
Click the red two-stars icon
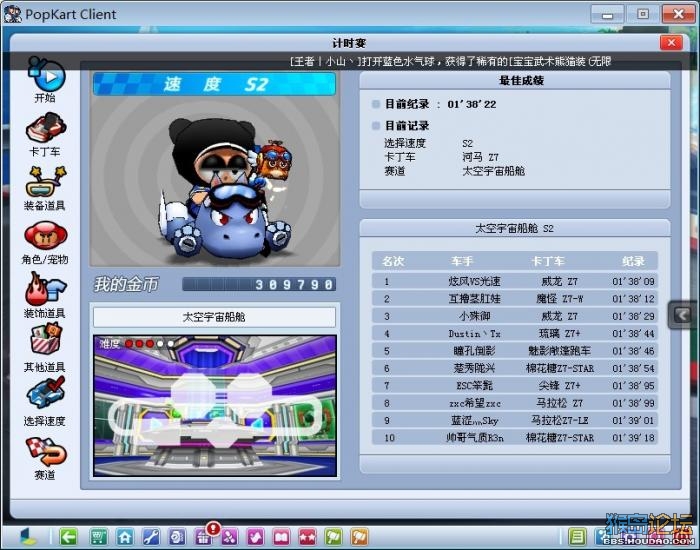[x=307, y=536]
